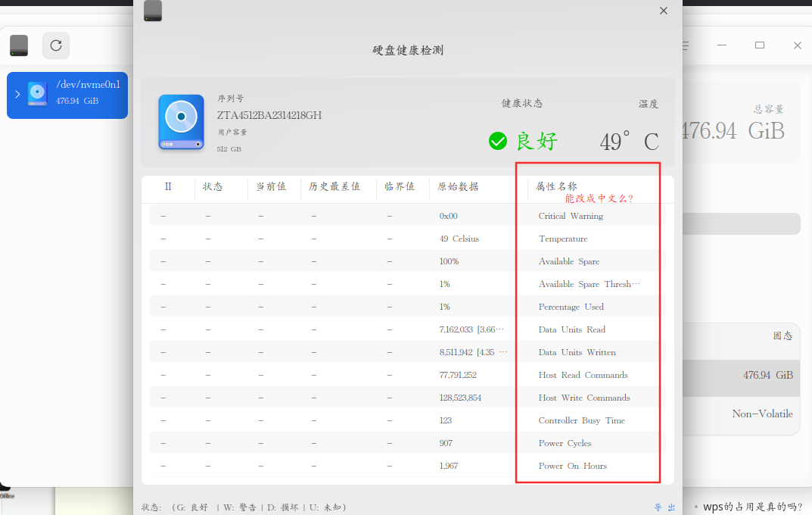Click raw value 128,523,854
Viewport: 812px width, 515px height.
(x=460, y=398)
